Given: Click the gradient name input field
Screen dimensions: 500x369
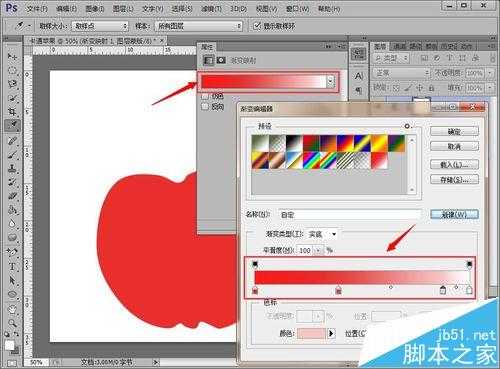Looking at the screenshot, I should [349, 214].
